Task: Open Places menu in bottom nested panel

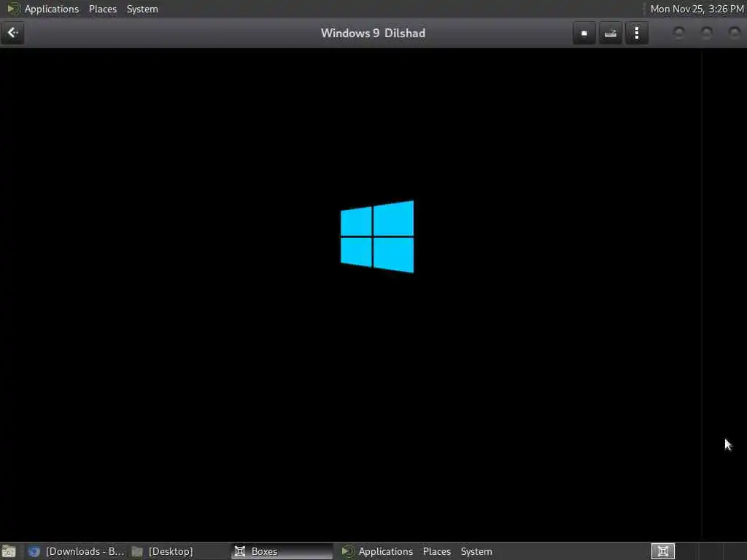Action: tap(437, 551)
